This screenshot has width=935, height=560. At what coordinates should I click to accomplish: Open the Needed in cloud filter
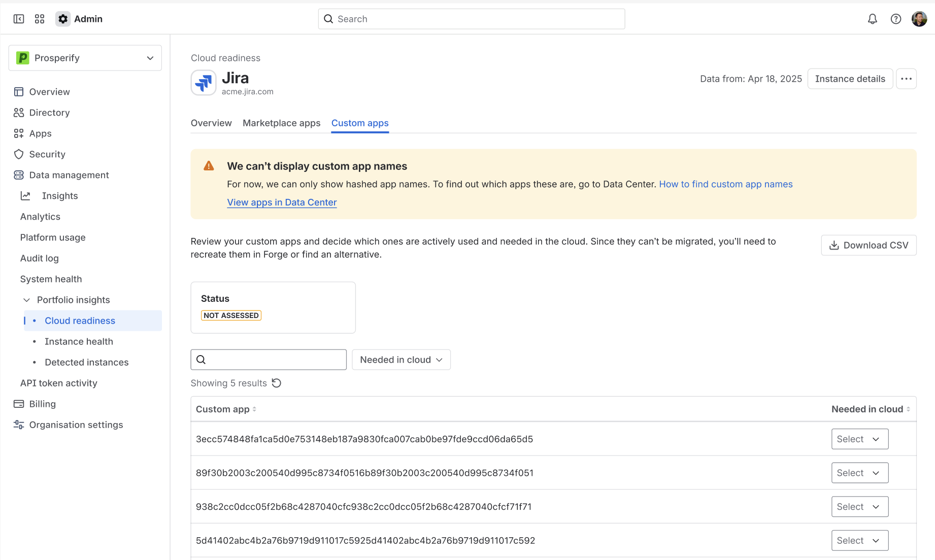[x=401, y=360]
